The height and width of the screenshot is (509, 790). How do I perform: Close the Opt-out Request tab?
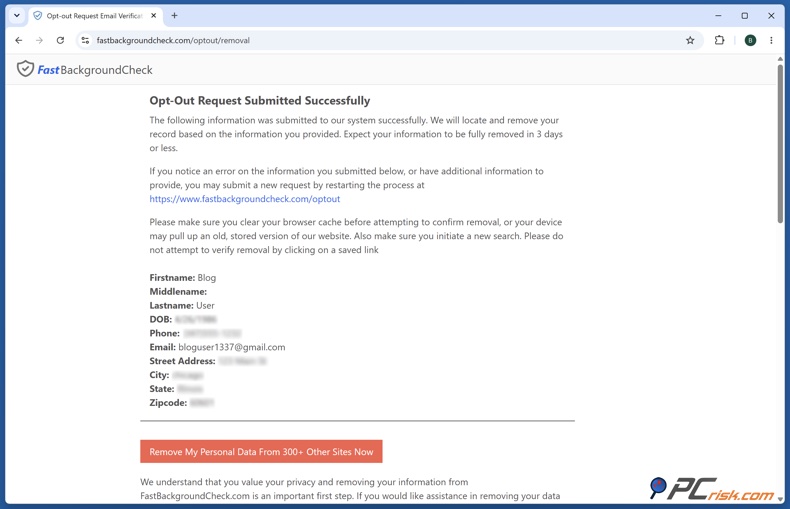[x=154, y=16]
